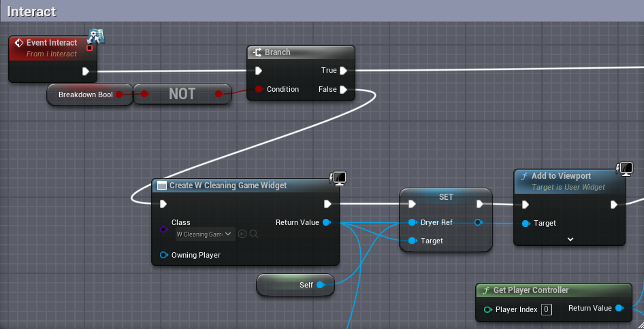Click the interface icon above Event Interact

[x=97, y=36]
